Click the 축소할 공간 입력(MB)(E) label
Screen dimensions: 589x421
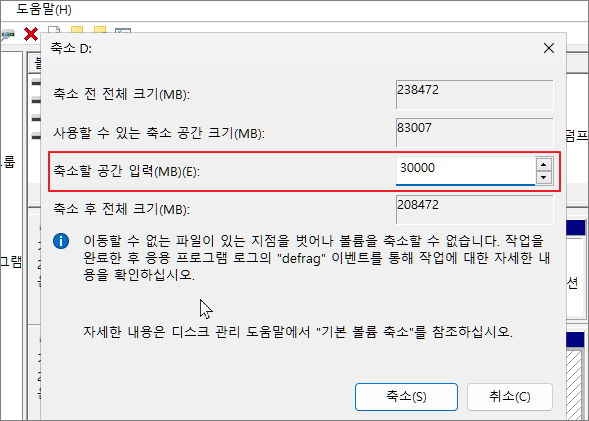[x=126, y=171]
